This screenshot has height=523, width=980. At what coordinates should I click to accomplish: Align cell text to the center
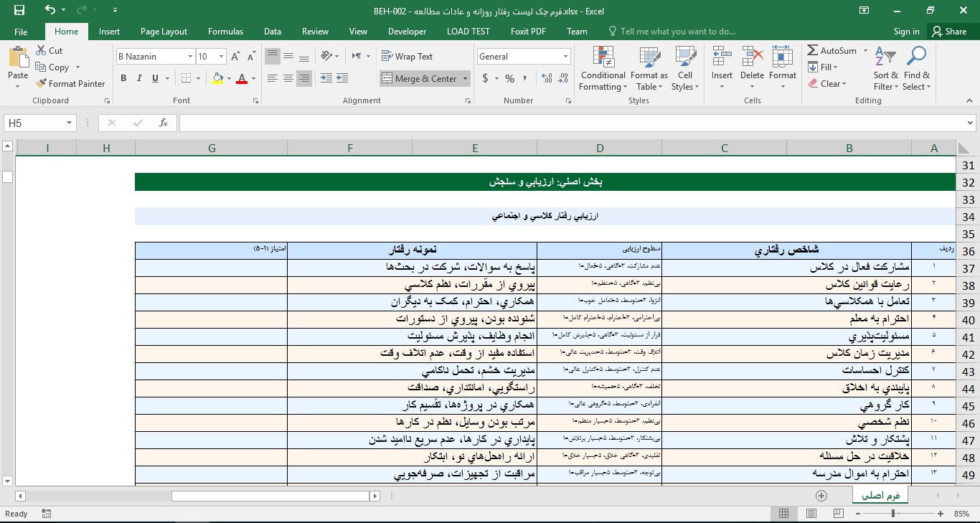click(288, 78)
